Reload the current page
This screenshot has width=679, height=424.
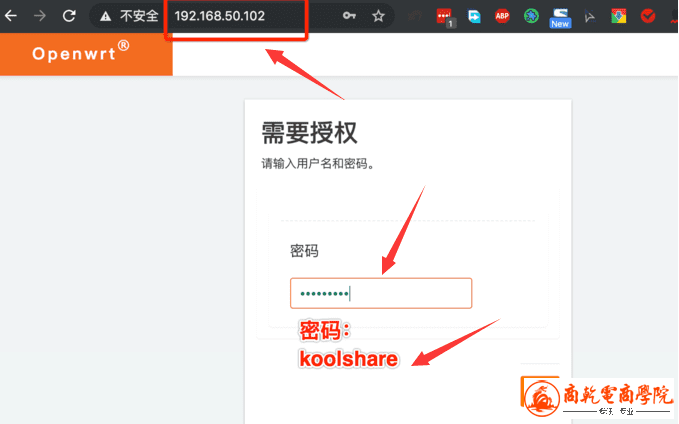pos(69,16)
